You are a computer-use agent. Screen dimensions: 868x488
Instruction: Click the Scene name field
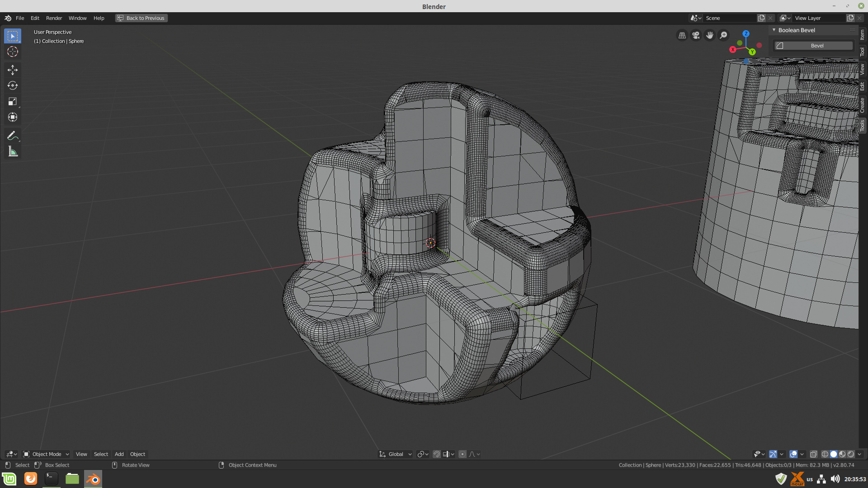pos(730,18)
